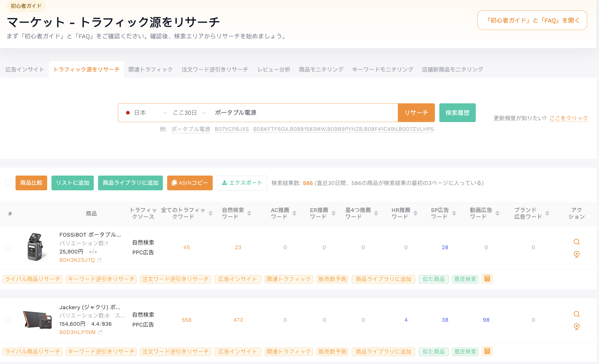Viewport: 599px width, 364px height.
Task: Sort by 動画広告ワード column arrows
Action: pos(497,213)
